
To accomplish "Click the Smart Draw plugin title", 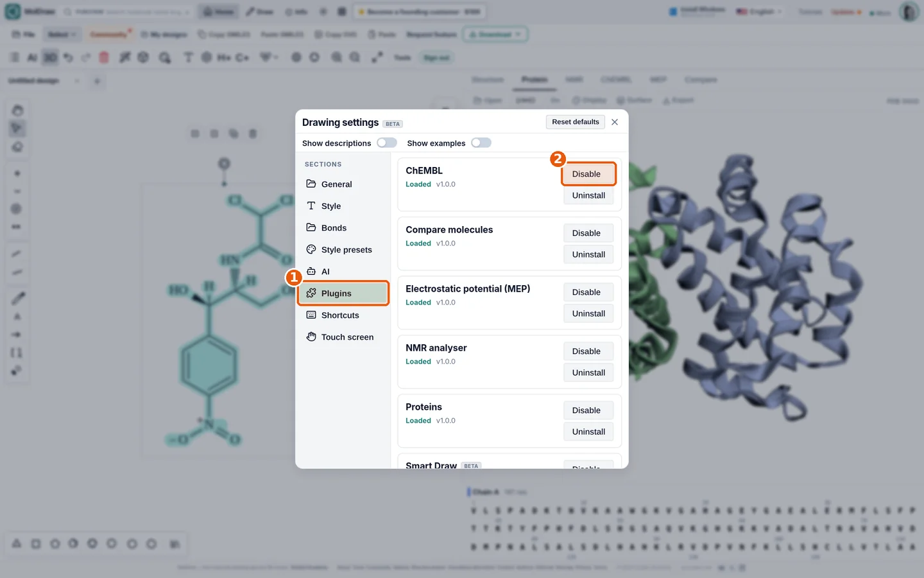I will 431,465.
